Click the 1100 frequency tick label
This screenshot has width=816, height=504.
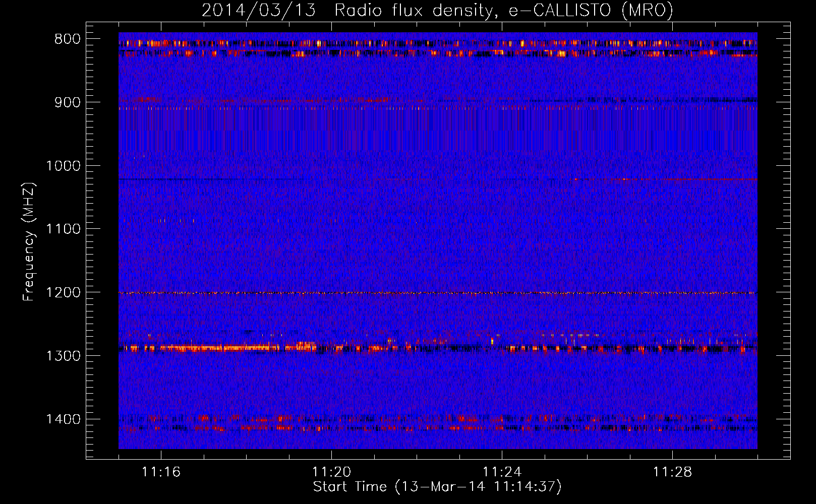(63, 229)
